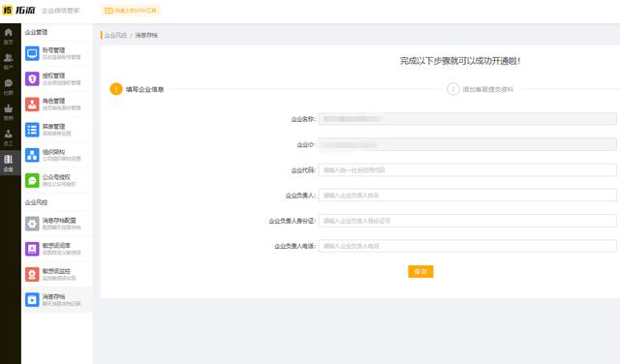Click the yellow SCRM tool button in header
This screenshot has width=620, height=364.
(x=131, y=11)
